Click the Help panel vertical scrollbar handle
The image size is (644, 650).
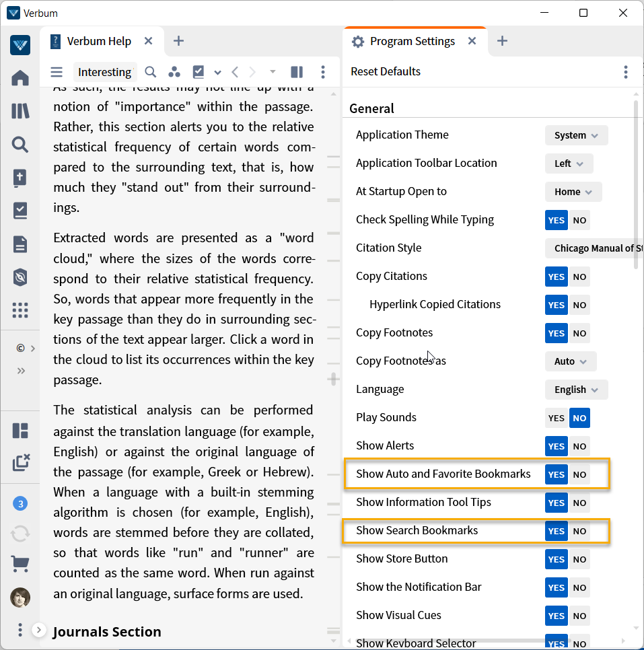[333, 379]
